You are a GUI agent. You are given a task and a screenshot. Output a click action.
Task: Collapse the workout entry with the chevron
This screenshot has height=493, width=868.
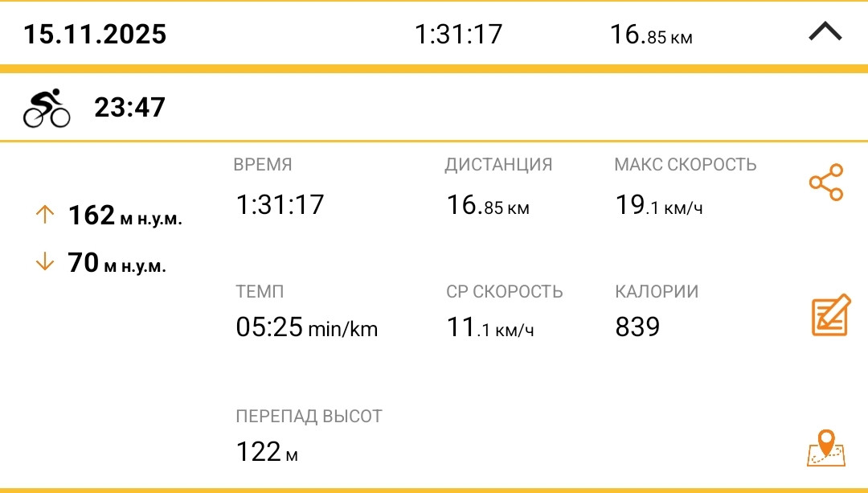(825, 31)
